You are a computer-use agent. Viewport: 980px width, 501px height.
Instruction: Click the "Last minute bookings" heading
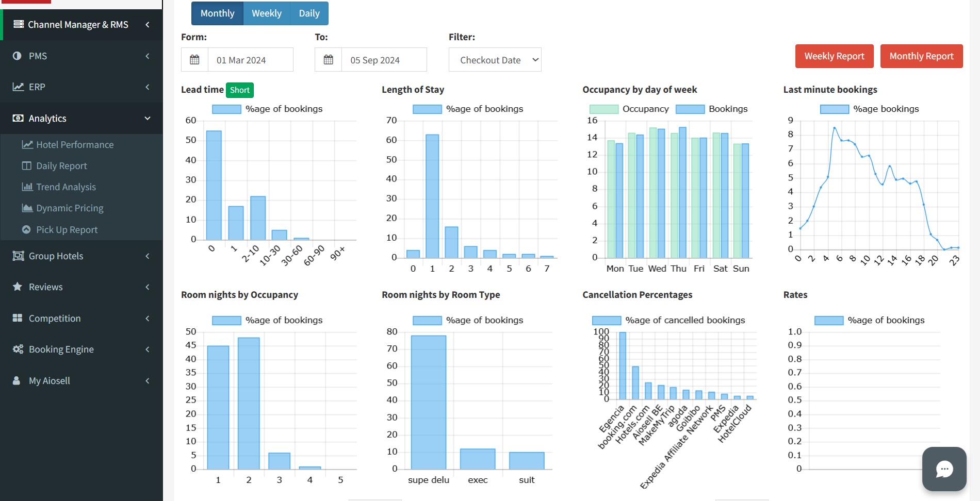[830, 90]
